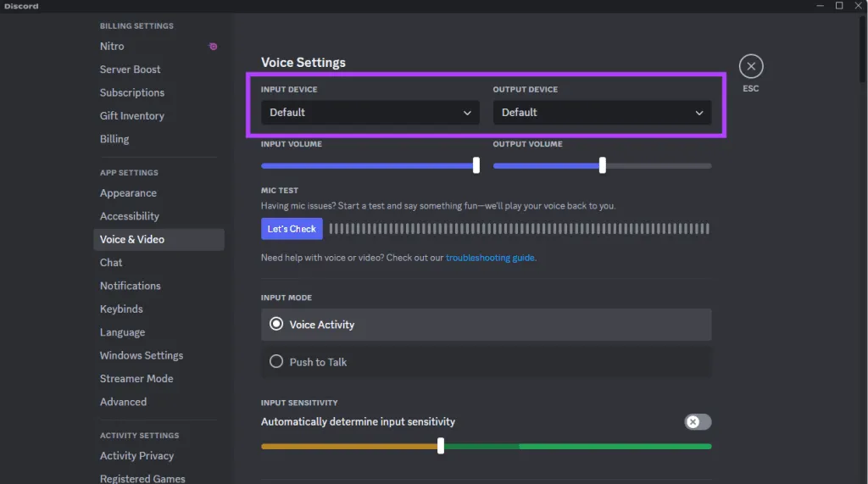Select the Push to Talk radio option

(x=276, y=362)
